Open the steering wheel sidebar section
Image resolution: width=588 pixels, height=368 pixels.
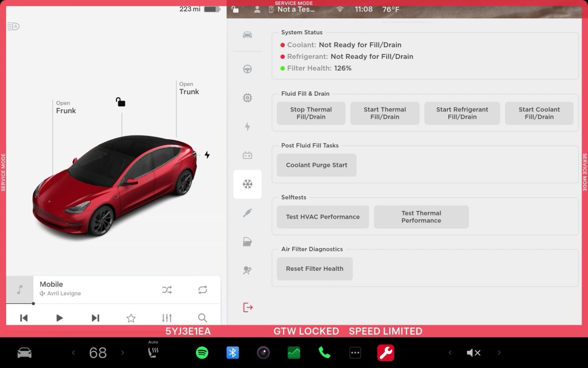(247, 69)
